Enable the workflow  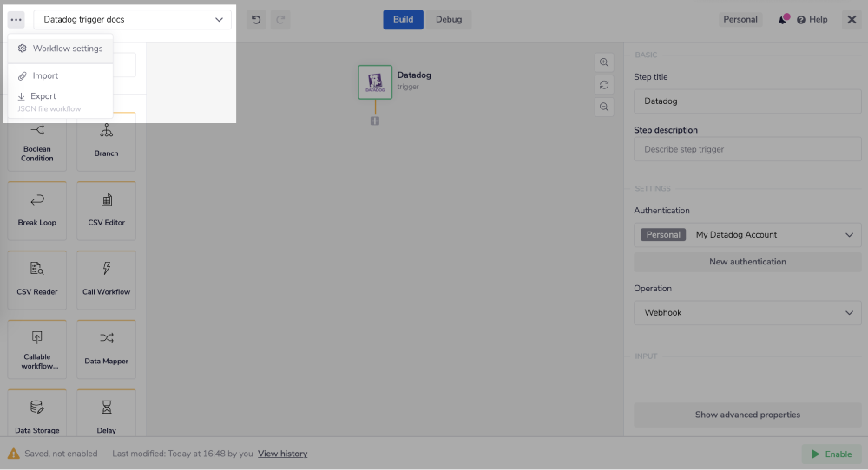pyautogui.click(x=831, y=454)
